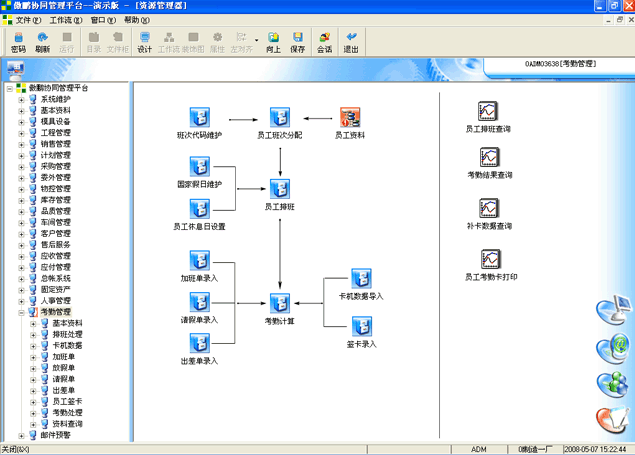Click the 保存 save toolbar icon
Screen dimensions: 635x455
[x=298, y=41]
